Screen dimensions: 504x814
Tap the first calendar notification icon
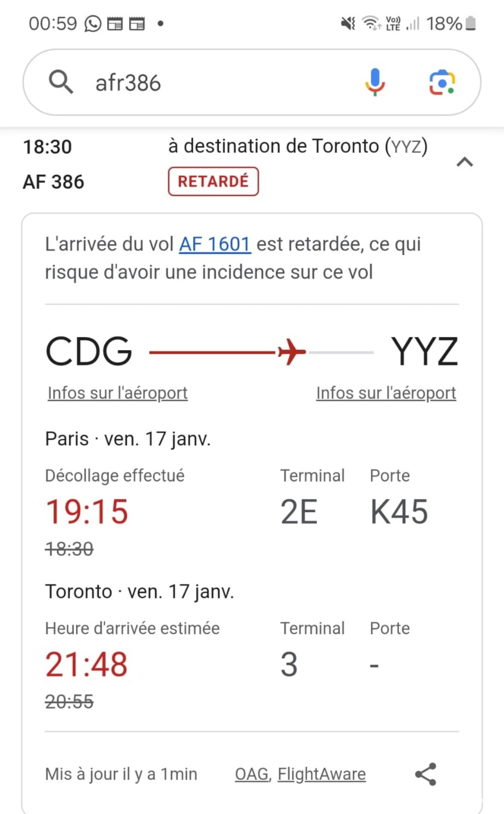[x=115, y=24]
